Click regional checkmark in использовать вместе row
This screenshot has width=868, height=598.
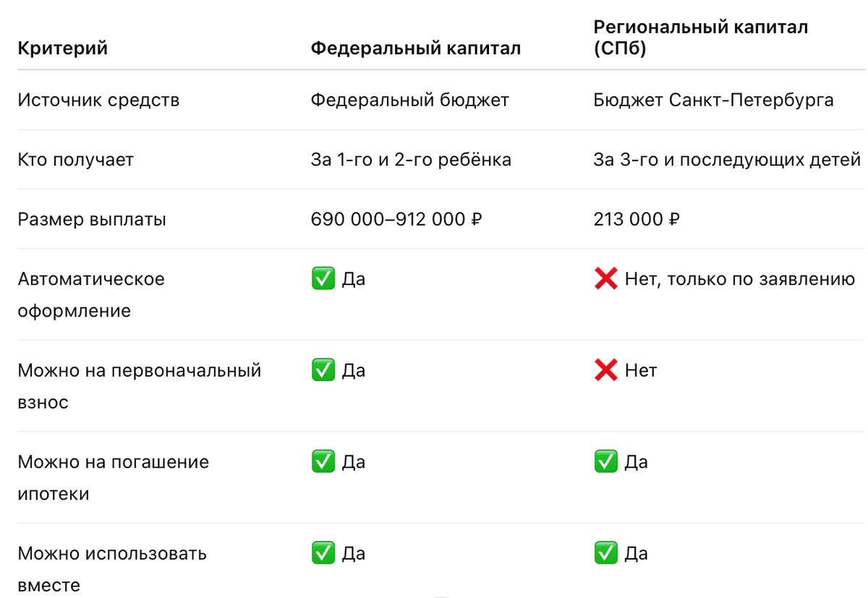(x=605, y=554)
